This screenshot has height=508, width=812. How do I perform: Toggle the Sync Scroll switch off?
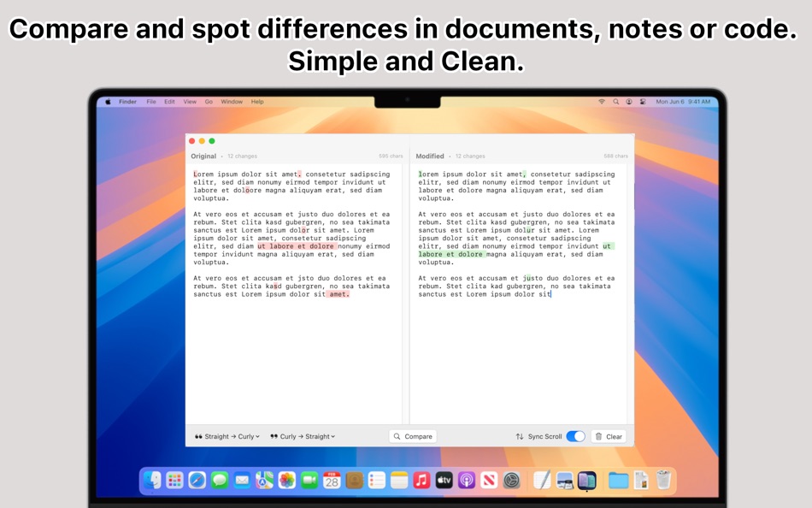point(574,436)
